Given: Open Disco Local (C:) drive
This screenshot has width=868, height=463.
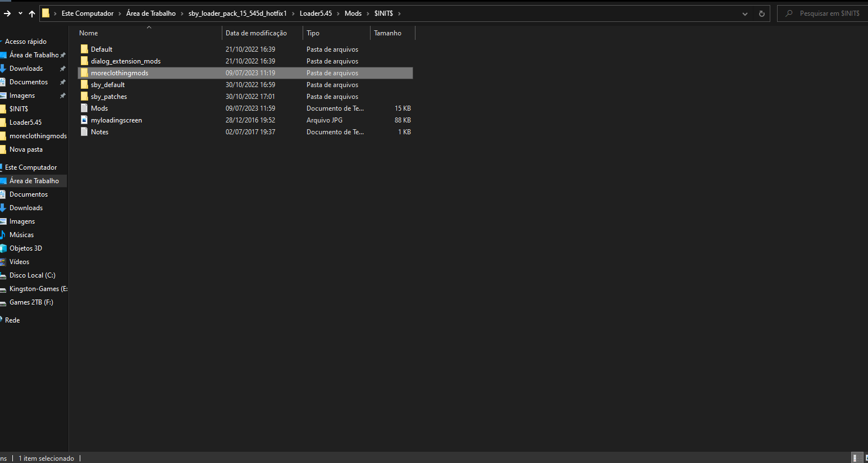Looking at the screenshot, I should tap(32, 275).
